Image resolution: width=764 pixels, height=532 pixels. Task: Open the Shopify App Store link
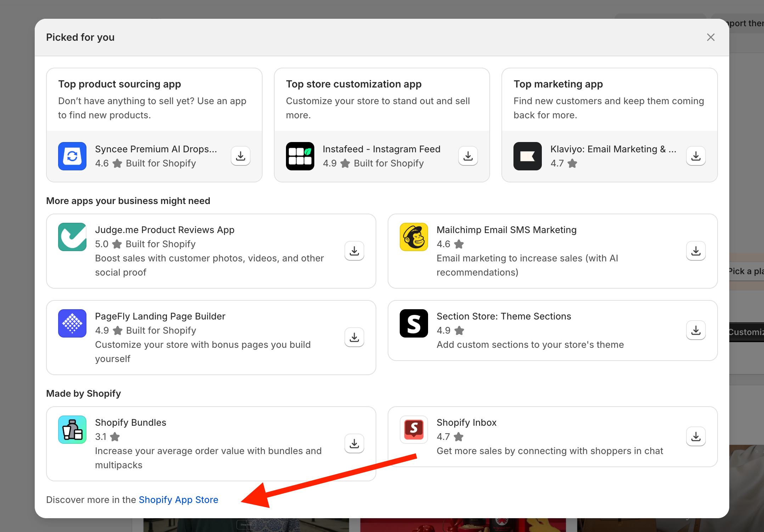click(178, 499)
